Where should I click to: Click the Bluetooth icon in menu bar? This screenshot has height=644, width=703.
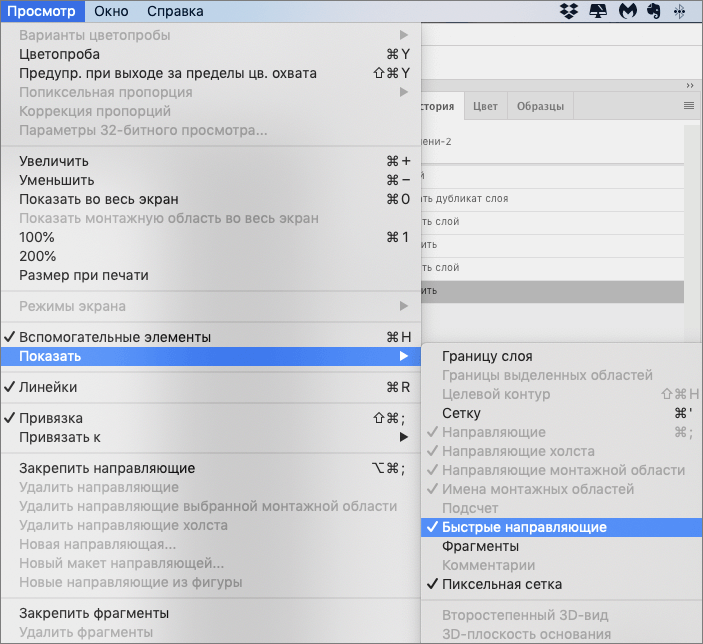pos(679,11)
